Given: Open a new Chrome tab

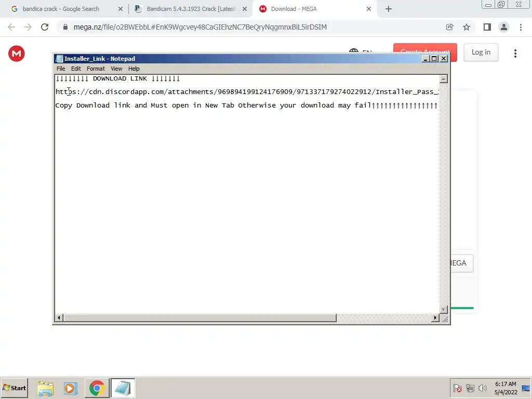Looking at the screenshot, I should 389,9.
